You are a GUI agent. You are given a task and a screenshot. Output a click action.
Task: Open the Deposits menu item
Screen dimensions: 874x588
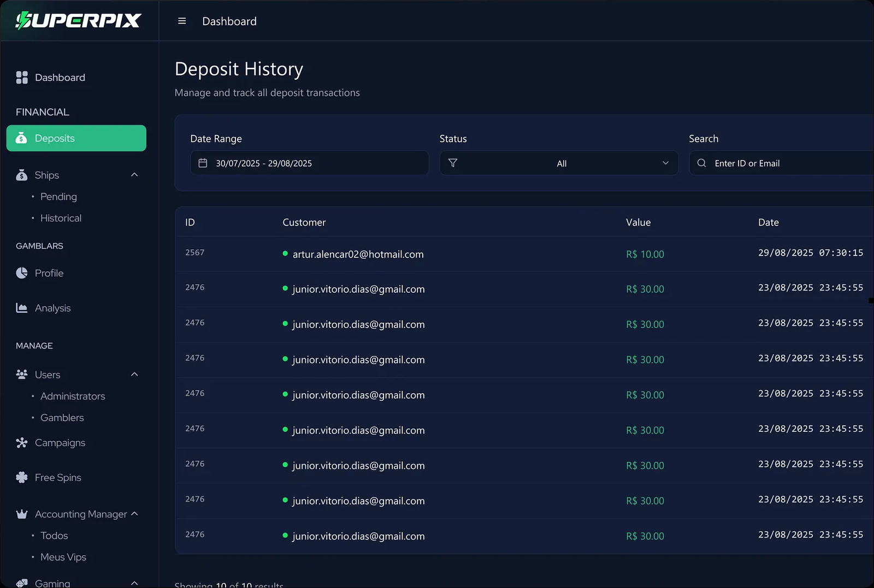tap(76, 138)
